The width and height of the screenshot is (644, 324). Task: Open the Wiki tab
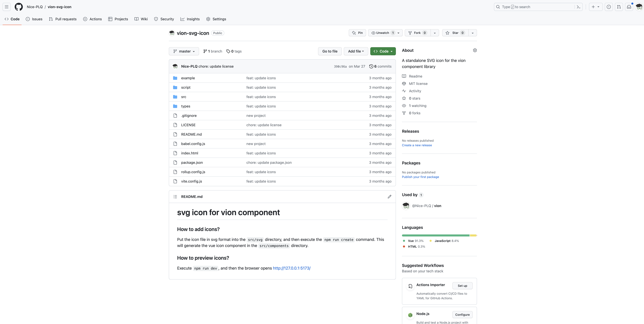(x=141, y=19)
